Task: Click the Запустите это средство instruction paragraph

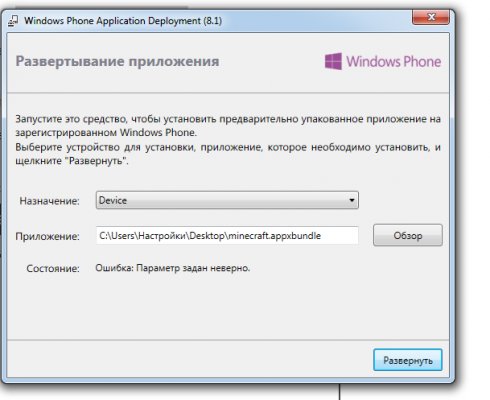Action: point(228,126)
